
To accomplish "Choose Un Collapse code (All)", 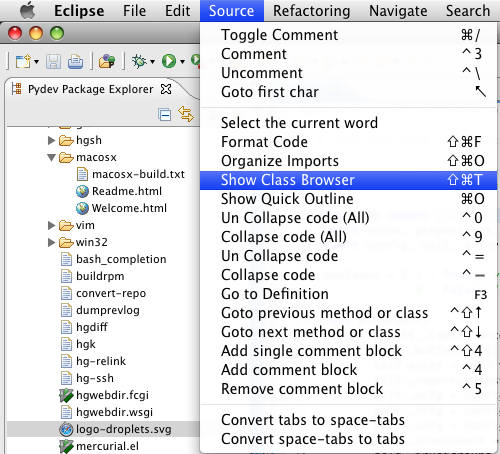I will [x=348, y=218].
